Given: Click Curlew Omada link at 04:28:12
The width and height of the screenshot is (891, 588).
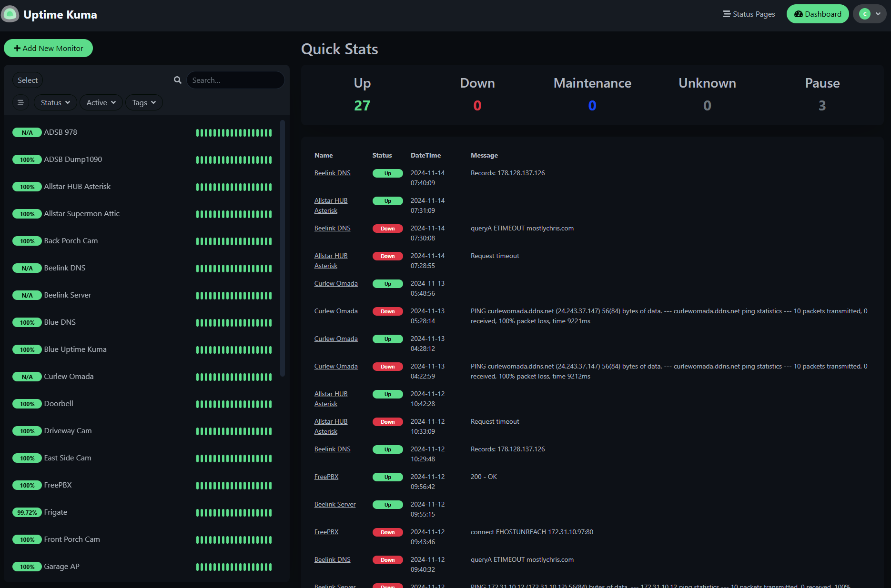Looking at the screenshot, I should point(336,339).
